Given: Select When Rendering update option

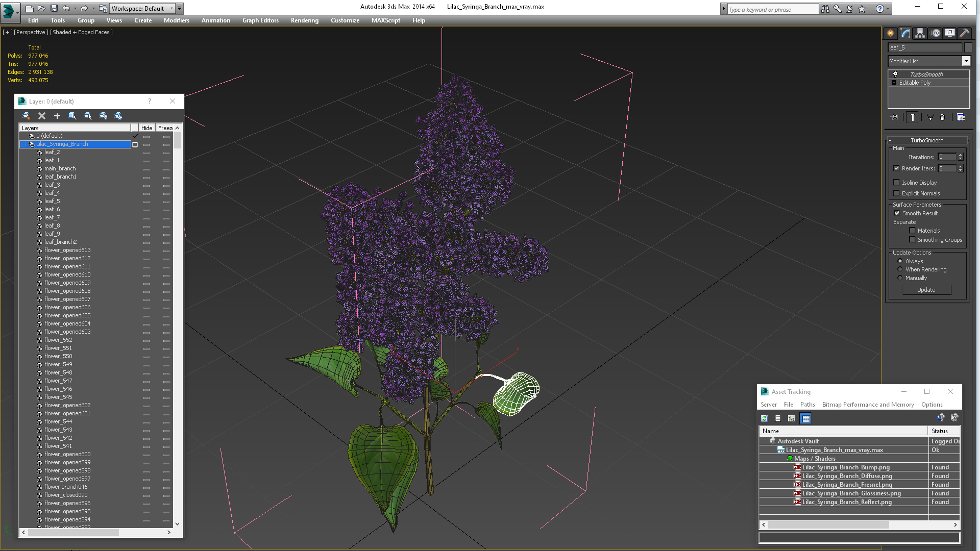Looking at the screenshot, I should pyautogui.click(x=900, y=269).
